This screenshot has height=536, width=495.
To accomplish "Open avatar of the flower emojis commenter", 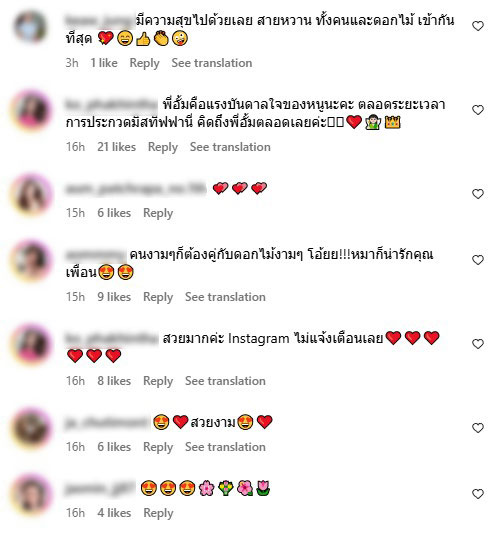I will point(31,494).
